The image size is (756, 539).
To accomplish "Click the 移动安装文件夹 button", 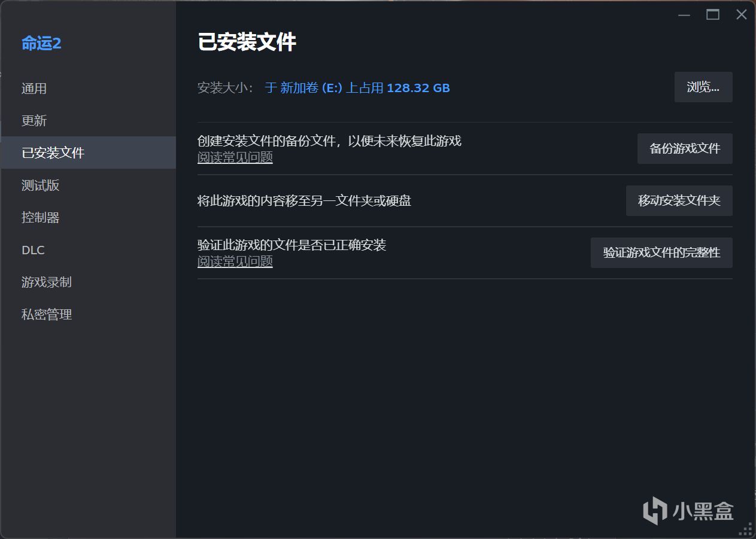I will (679, 201).
